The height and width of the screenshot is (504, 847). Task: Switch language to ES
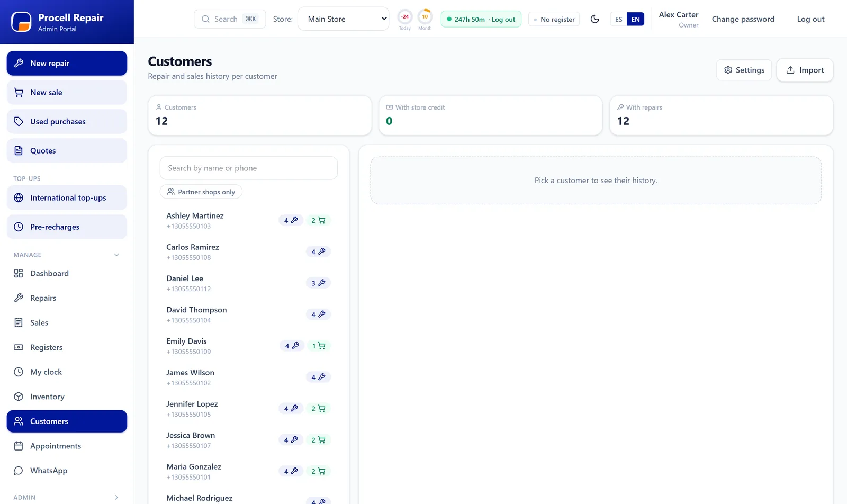pos(618,19)
